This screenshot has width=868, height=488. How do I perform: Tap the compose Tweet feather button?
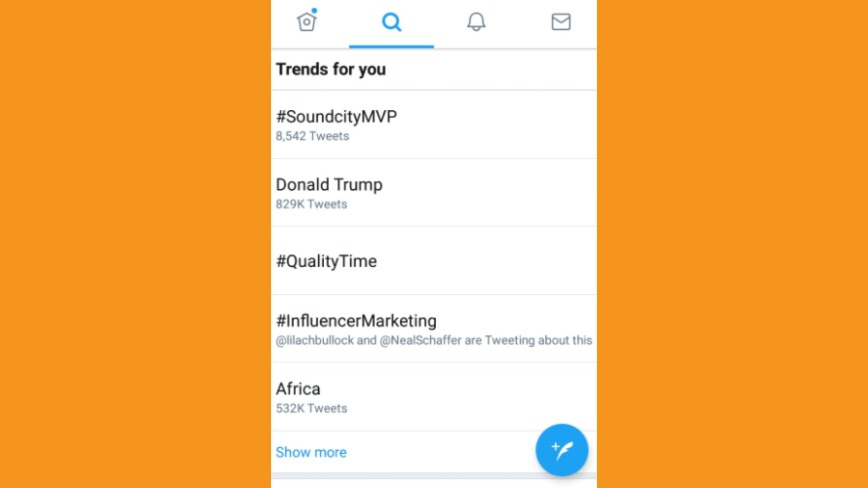[562, 450]
